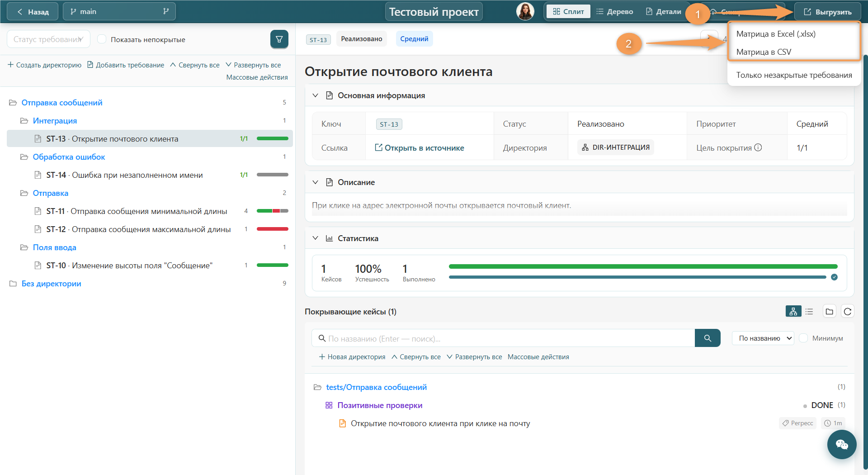The width and height of the screenshot is (868, 475).
Task: Collapse the Описание section
Action: pos(316,182)
